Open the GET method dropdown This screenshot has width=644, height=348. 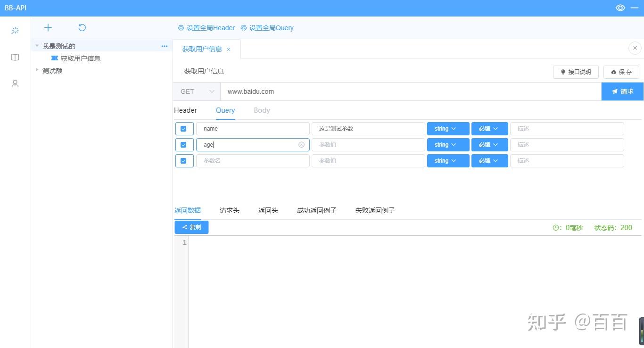[197, 91]
